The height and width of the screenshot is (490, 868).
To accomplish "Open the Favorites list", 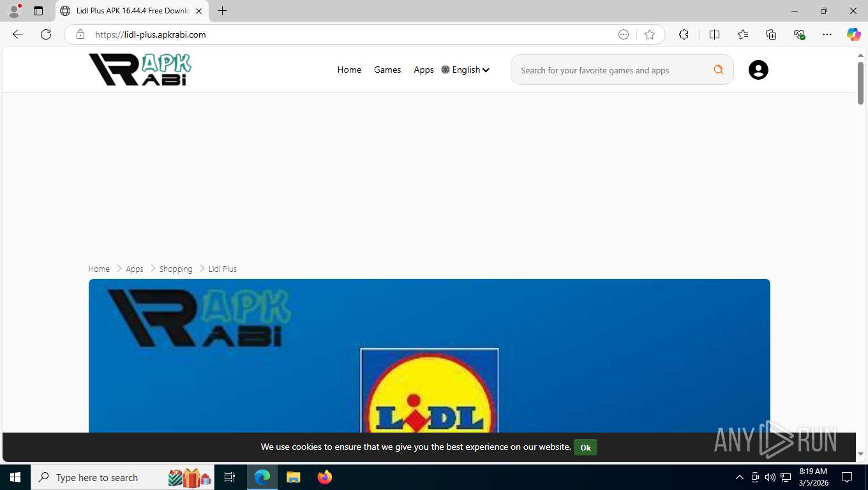I will tap(743, 34).
